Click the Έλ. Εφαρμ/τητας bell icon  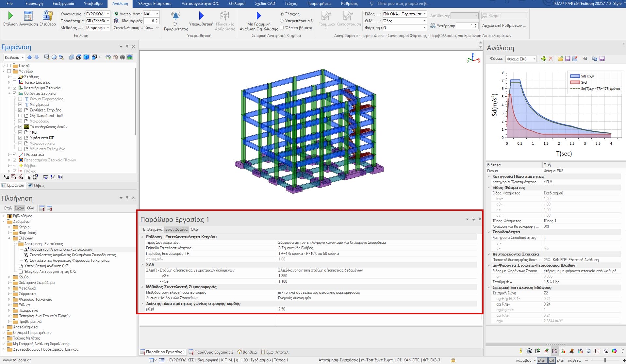pos(176,16)
